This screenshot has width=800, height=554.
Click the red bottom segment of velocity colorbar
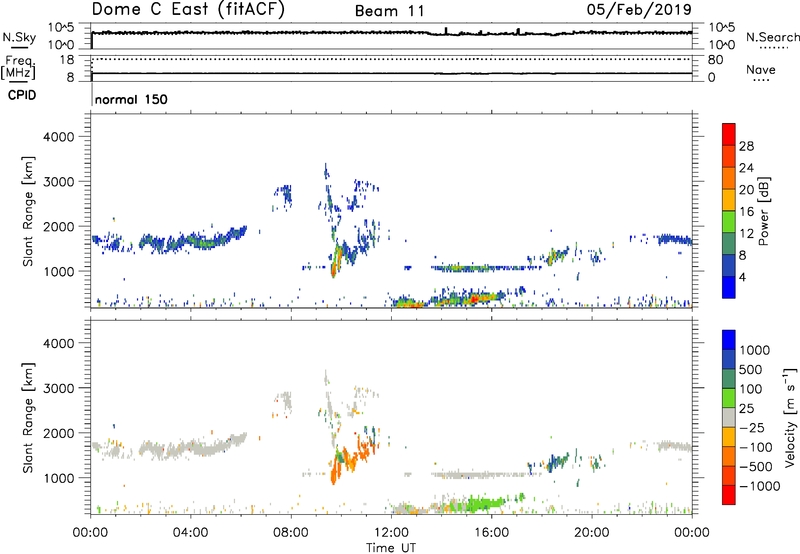click(729, 495)
